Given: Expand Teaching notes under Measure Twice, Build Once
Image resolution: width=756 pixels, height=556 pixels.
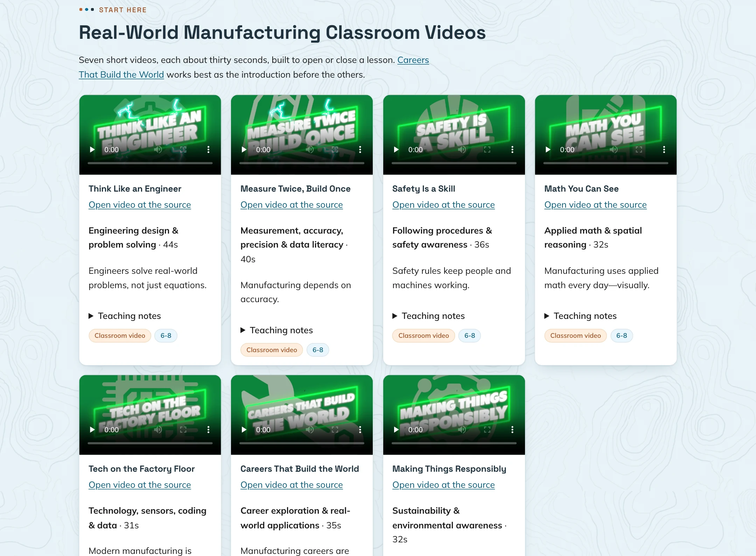Looking at the screenshot, I should click(x=276, y=330).
